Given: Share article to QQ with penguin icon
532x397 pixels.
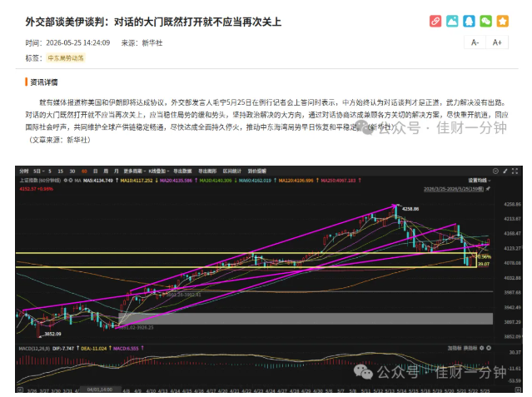Looking at the screenshot, I should 469,21.
